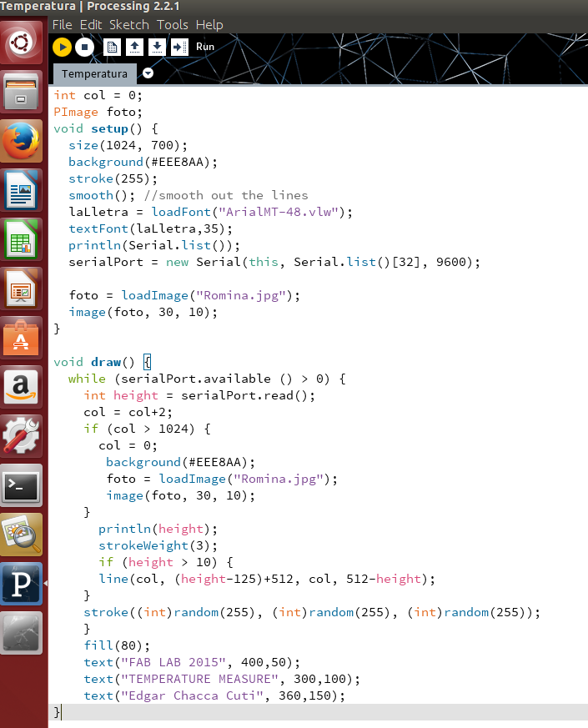
Task: Open the Terminal from the launcher
Action: [x=22, y=485]
